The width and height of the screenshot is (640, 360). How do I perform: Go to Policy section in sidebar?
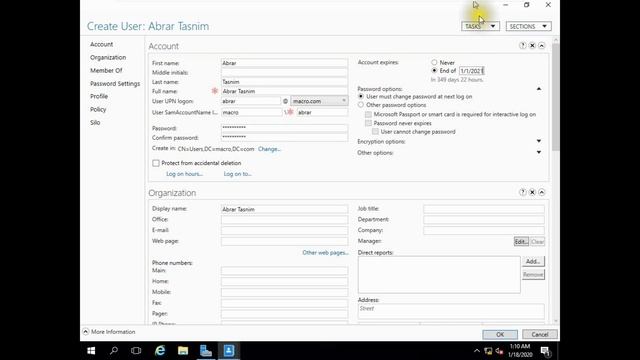[98, 109]
